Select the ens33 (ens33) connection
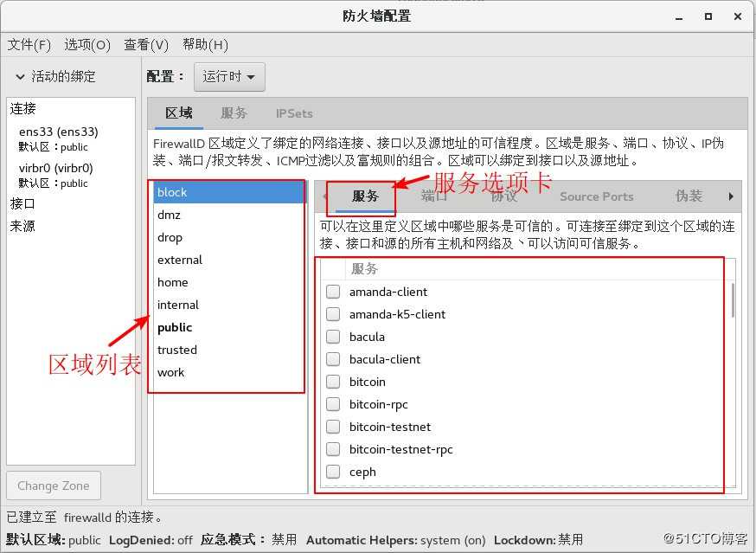The height and width of the screenshot is (553, 756). pyautogui.click(x=71, y=139)
